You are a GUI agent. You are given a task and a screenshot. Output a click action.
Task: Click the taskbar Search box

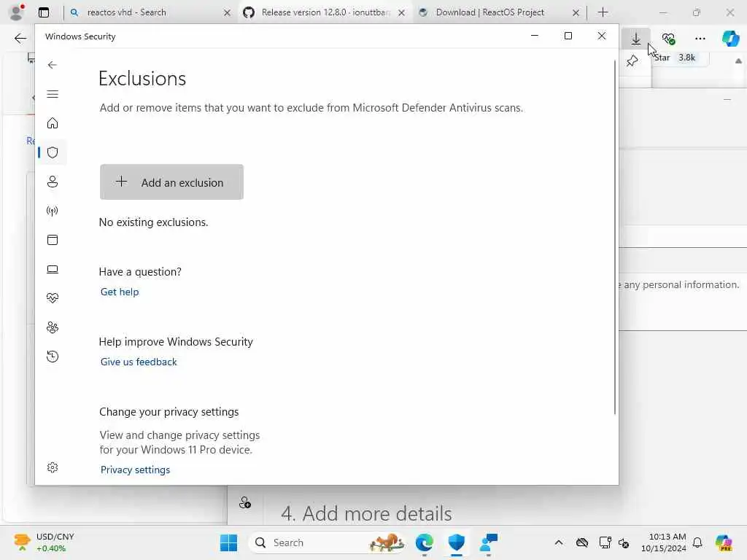click(x=329, y=542)
